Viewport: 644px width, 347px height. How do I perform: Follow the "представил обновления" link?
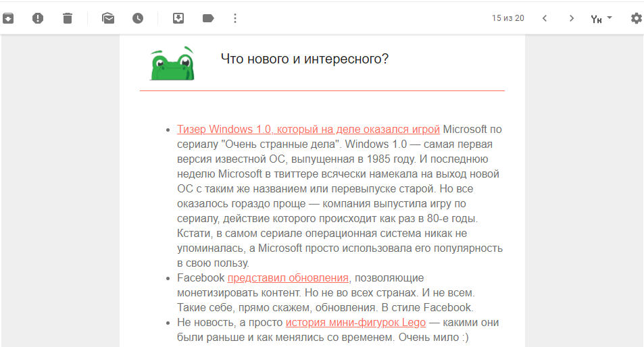point(289,277)
